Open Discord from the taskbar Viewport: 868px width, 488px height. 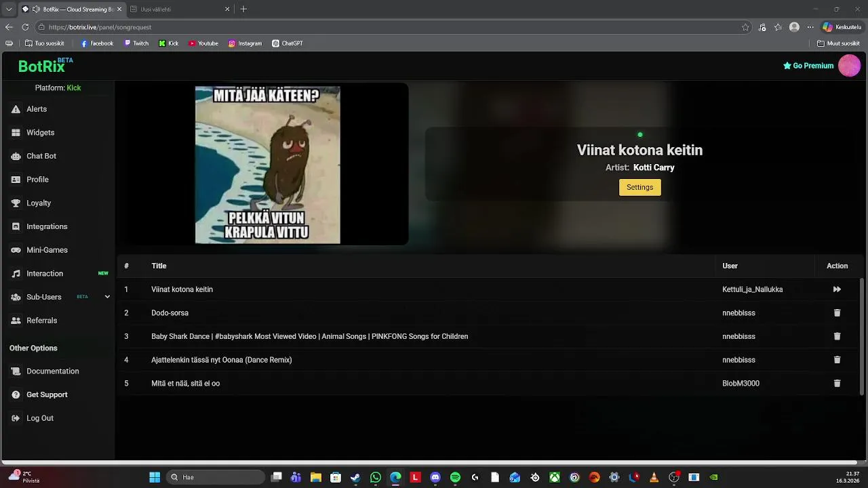pos(435,477)
